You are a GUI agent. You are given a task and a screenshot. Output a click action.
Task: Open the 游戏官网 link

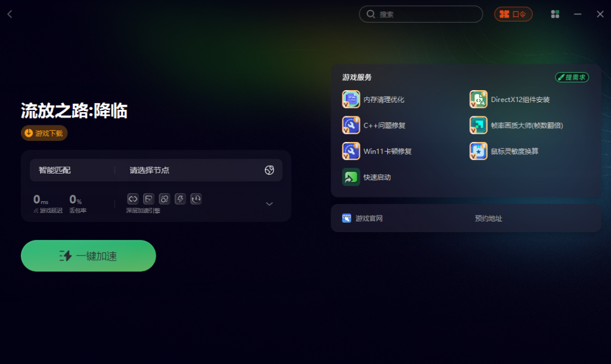362,218
